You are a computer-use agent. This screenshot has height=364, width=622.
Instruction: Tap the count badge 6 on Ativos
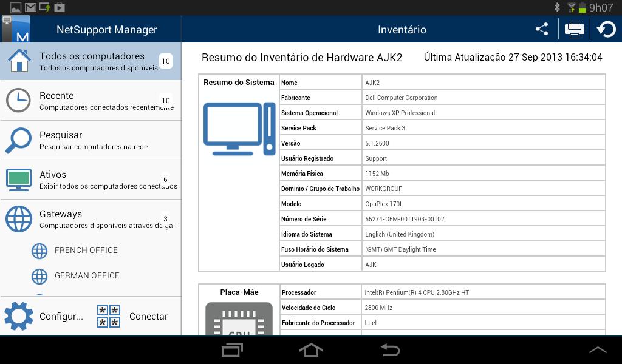165,180
